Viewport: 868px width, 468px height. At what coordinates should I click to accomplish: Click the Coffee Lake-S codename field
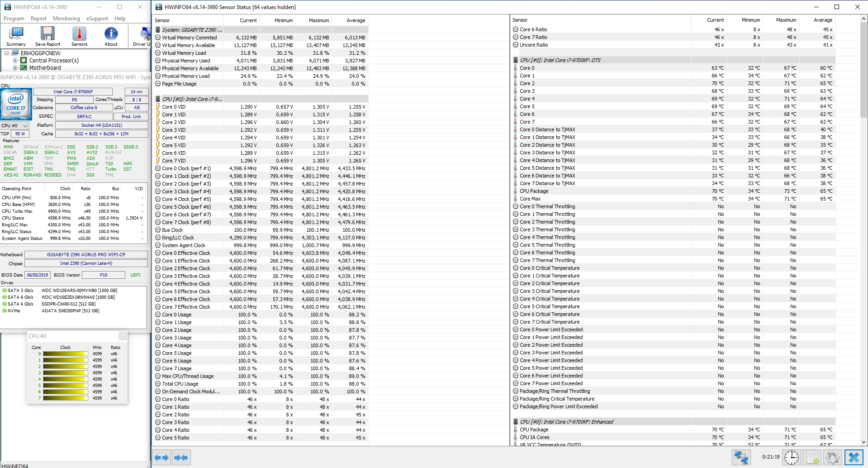[x=84, y=108]
